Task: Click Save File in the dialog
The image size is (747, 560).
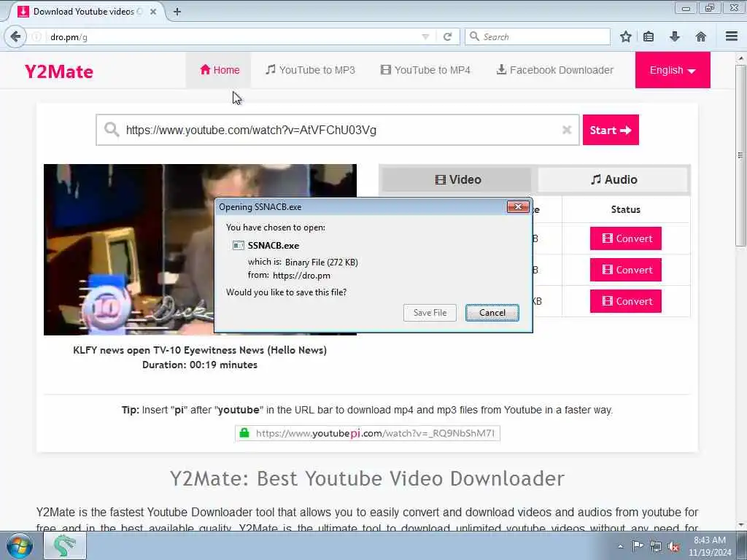Action: coord(430,312)
